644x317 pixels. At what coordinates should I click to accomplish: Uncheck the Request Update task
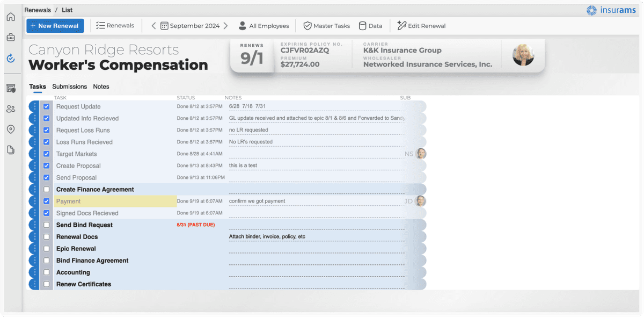click(x=47, y=106)
